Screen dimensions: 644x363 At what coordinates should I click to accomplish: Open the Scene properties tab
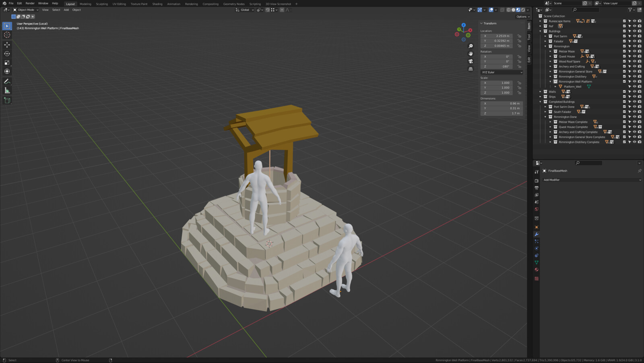[x=537, y=202]
